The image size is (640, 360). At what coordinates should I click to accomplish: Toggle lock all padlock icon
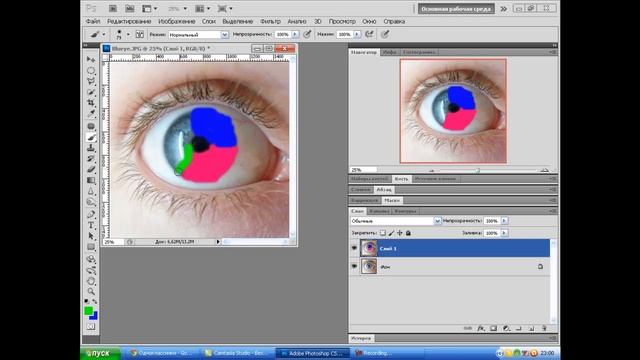pos(408,233)
